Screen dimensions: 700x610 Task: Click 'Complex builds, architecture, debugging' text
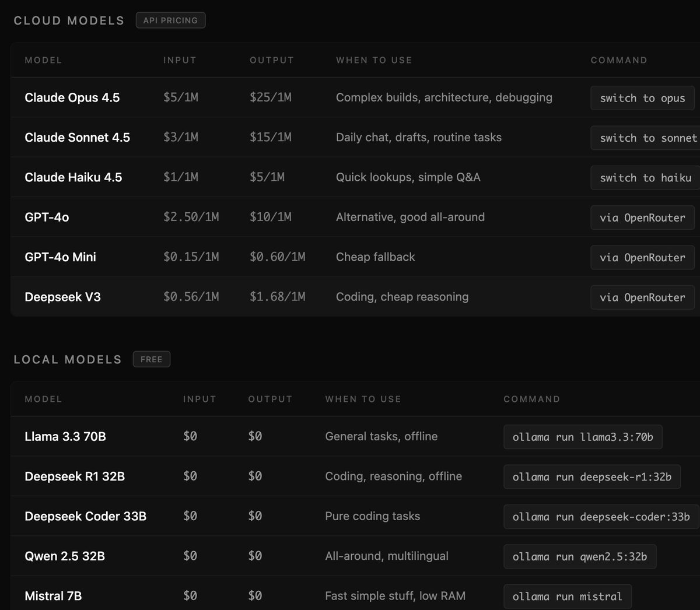pos(444,97)
